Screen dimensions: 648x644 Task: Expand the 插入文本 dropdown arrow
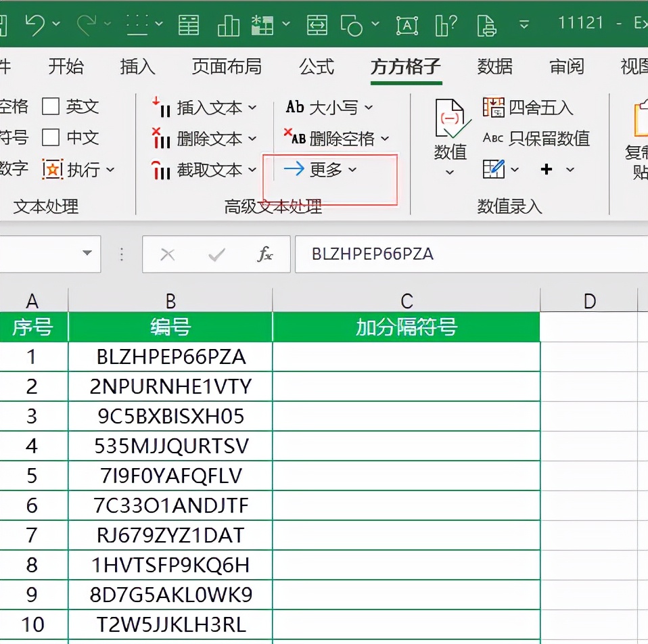coord(252,108)
